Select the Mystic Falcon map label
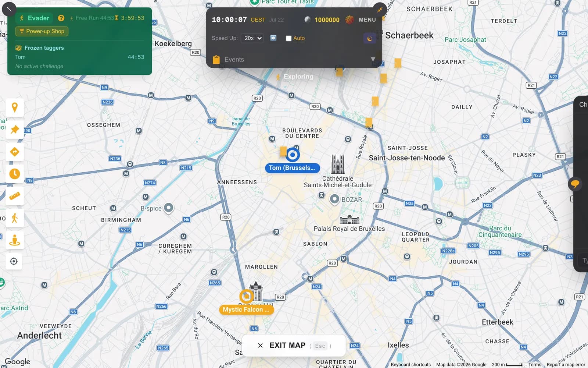The height and width of the screenshot is (368, 588). pyautogui.click(x=246, y=309)
